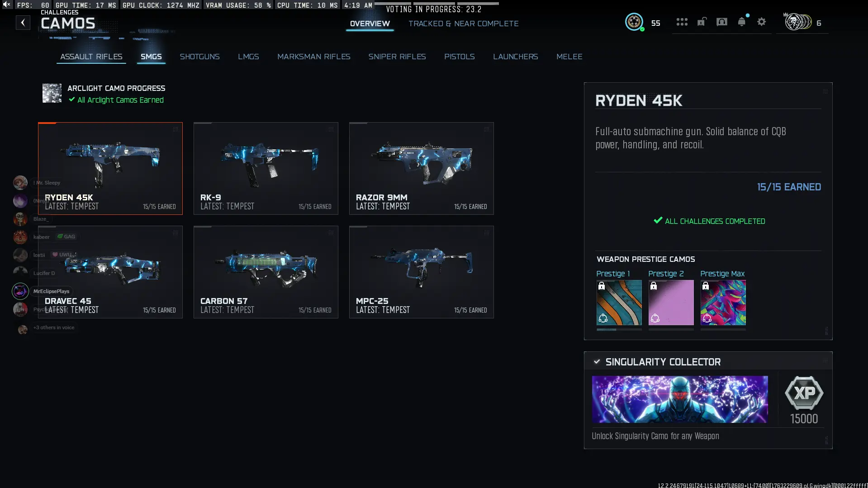
Task: Click the open padlock icon in top bar
Action: [702, 22]
